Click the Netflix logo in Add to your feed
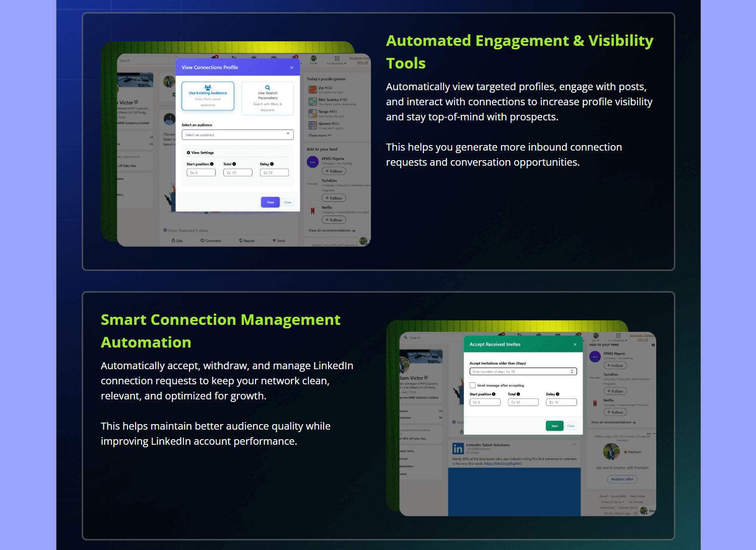The width and height of the screenshot is (756, 550). point(312,211)
